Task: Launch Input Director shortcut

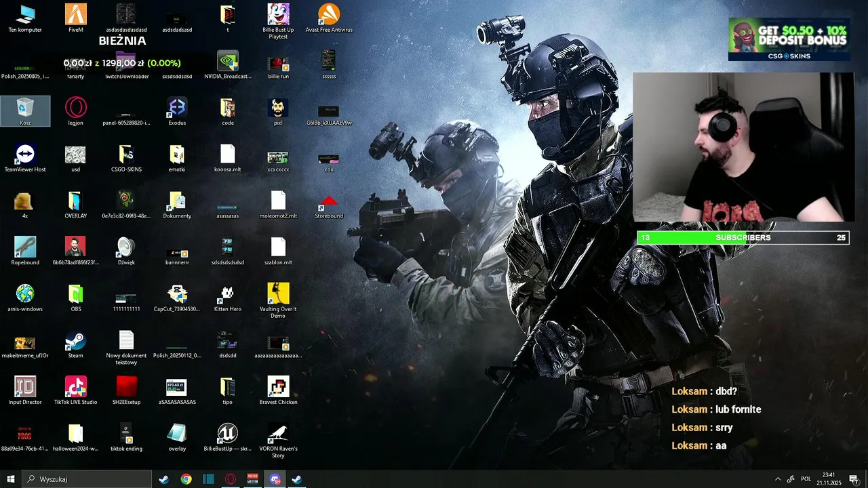Action: pos(25,390)
